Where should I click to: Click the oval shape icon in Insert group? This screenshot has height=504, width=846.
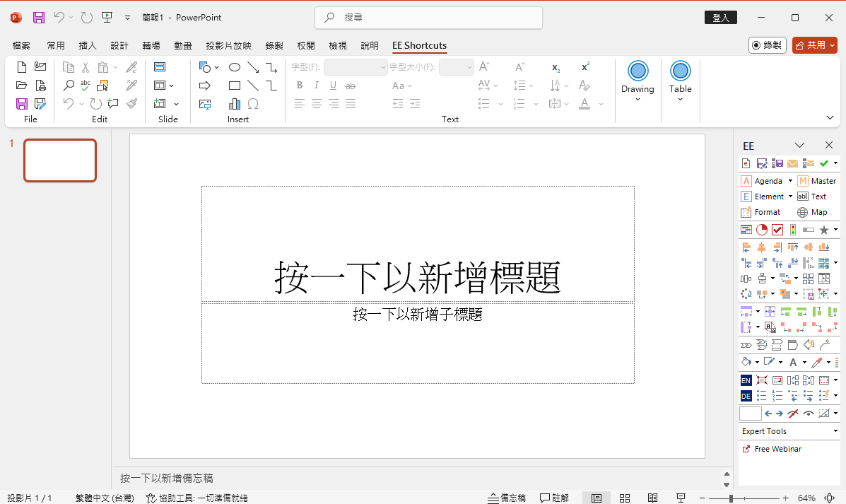click(235, 67)
